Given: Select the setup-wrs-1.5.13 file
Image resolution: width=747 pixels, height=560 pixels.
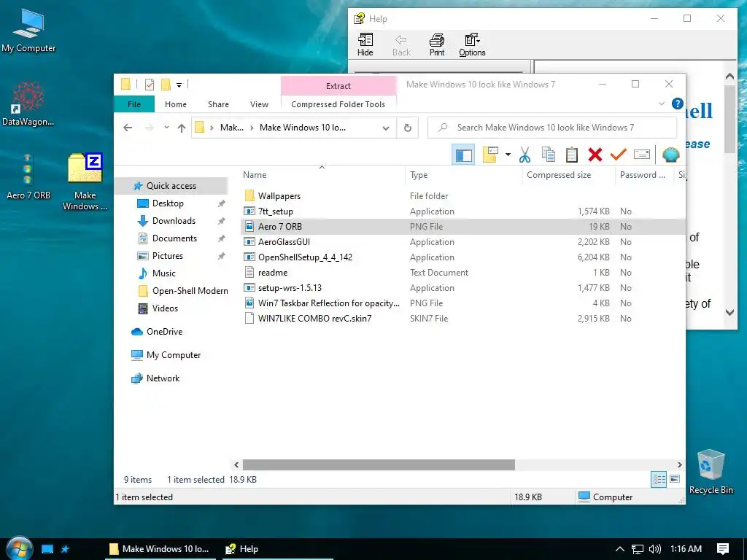Looking at the screenshot, I should (x=290, y=287).
